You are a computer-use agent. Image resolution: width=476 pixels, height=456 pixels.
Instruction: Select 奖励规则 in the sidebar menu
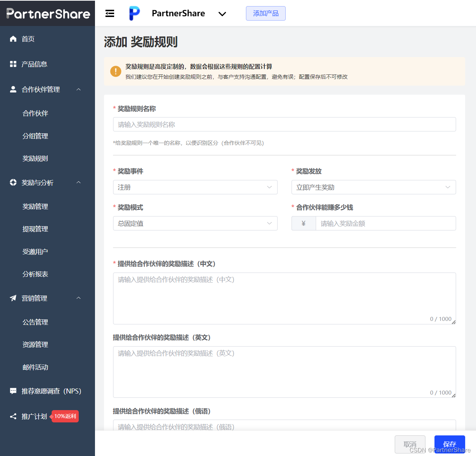pyautogui.click(x=35, y=158)
